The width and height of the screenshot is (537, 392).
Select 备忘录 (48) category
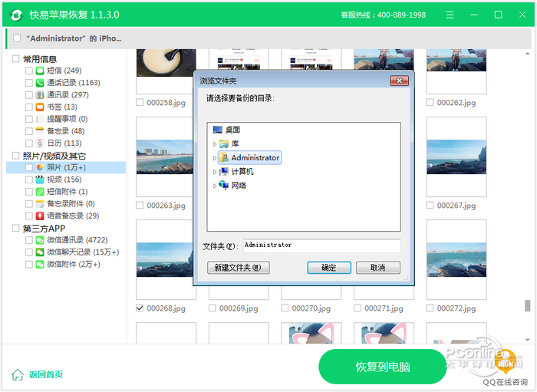click(x=66, y=131)
